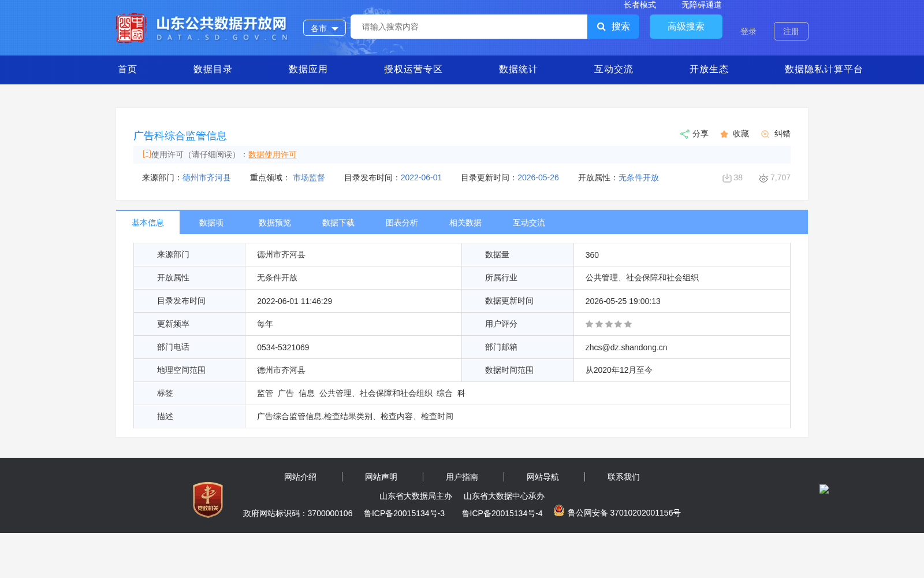Open 联系我们 footer link
The image size is (924, 578).
coord(624,477)
